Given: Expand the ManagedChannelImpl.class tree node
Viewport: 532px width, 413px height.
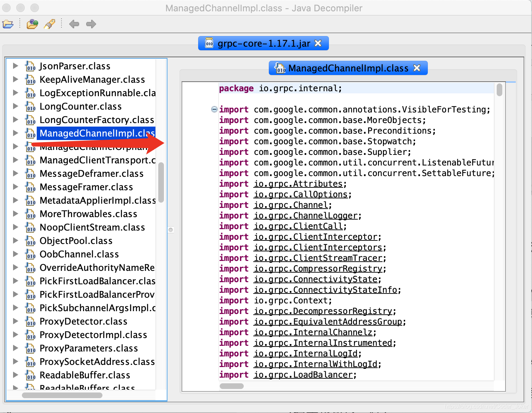Looking at the screenshot, I should pyautogui.click(x=15, y=133).
